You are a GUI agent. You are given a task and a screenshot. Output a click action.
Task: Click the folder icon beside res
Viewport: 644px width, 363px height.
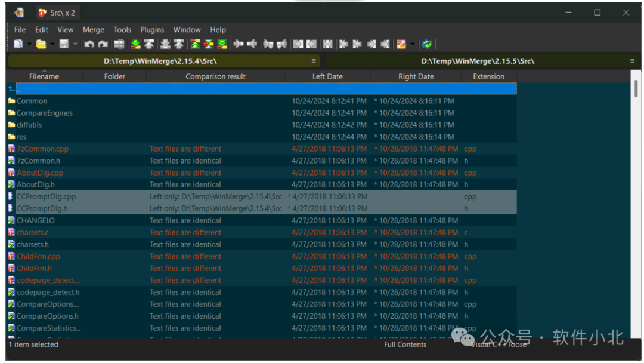(11, 137)
